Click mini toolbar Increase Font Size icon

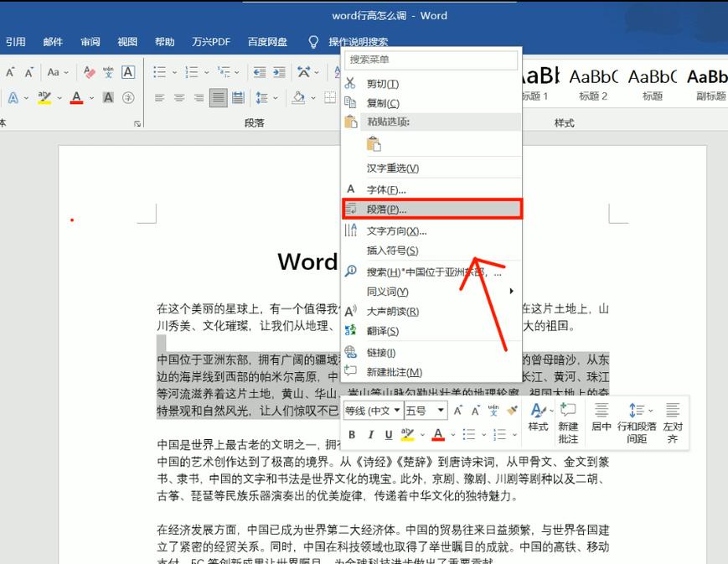coord(457,411)
